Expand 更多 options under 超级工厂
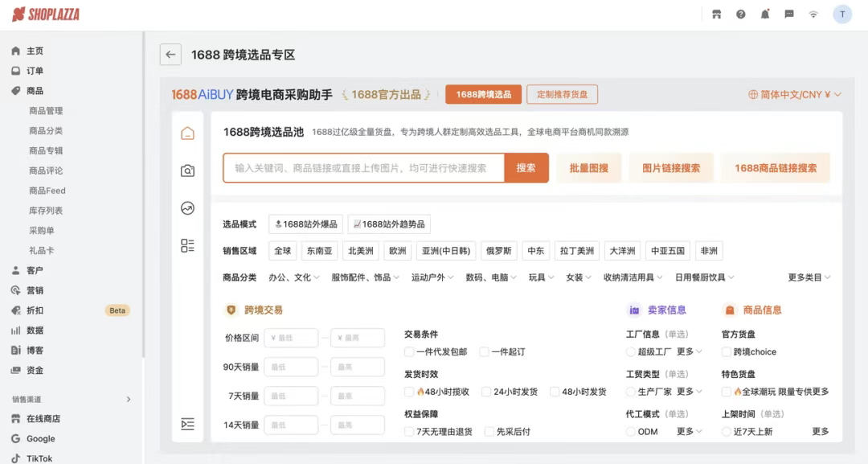 coord(687,351)
